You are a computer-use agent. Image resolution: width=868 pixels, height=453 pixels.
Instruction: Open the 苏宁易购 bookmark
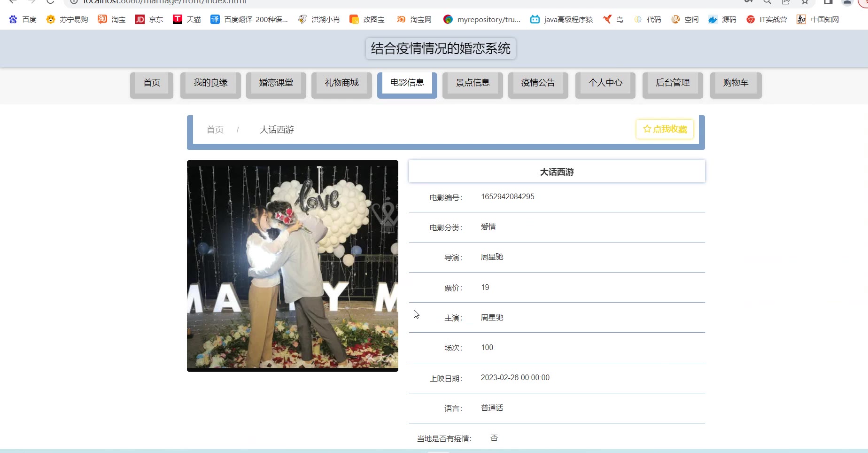(67, 19)
